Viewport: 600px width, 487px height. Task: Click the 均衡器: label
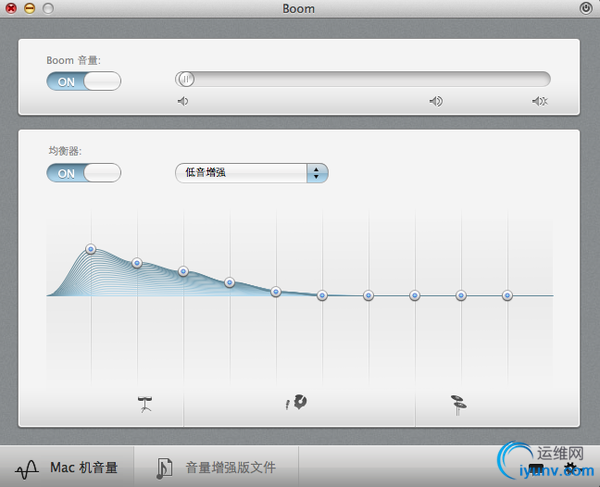click(65, 151)
